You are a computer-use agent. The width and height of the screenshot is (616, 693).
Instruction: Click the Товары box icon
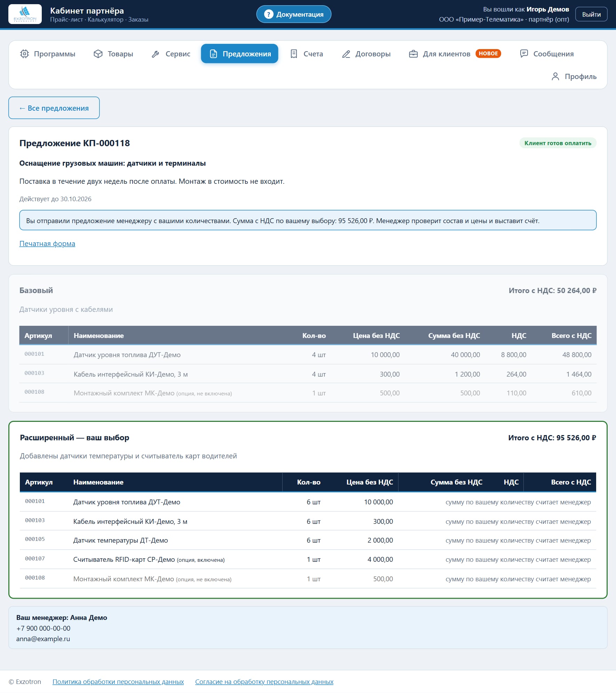(x=98, y=54)
